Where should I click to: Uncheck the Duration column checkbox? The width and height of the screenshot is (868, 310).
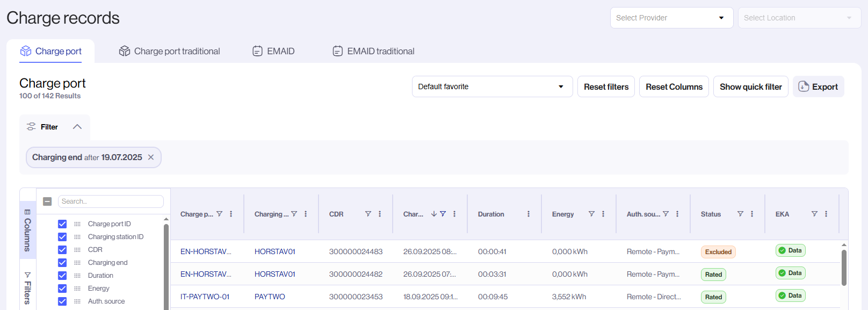click(62, 276)
